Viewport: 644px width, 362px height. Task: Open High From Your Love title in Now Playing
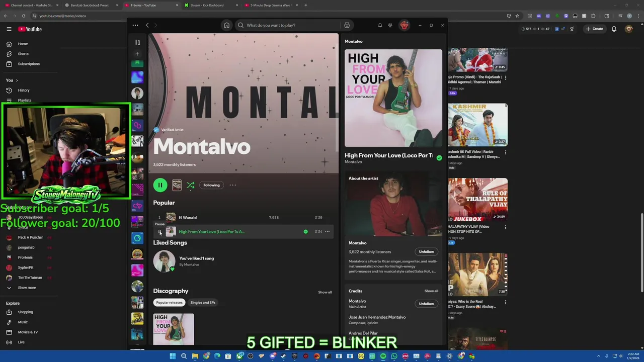click(388, 156)
